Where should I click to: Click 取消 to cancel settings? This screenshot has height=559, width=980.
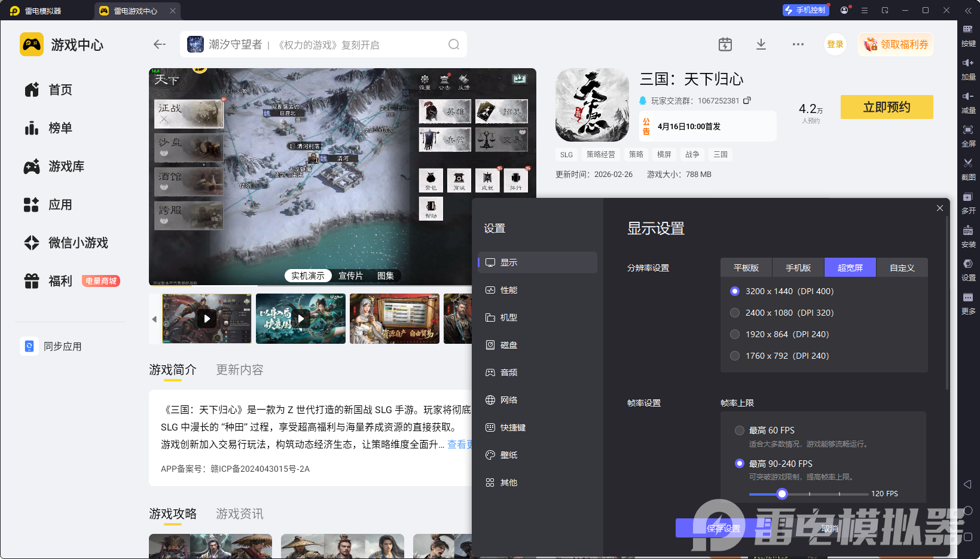point(830,528)
